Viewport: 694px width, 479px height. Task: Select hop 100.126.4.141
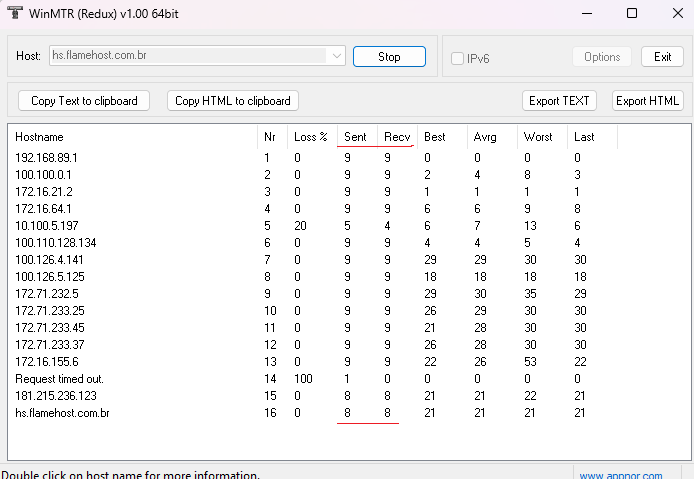point(49,259)
